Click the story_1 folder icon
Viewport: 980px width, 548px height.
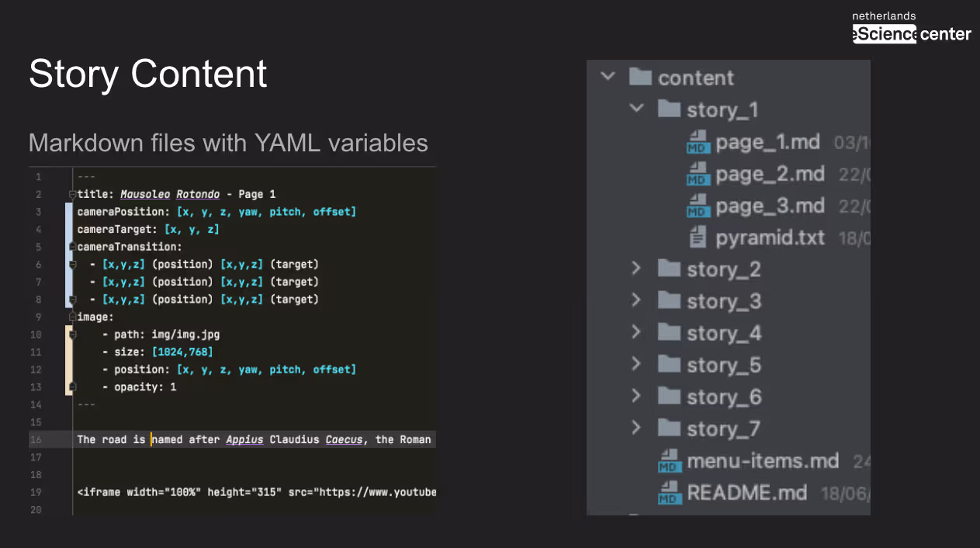click(x=669, y=109)
